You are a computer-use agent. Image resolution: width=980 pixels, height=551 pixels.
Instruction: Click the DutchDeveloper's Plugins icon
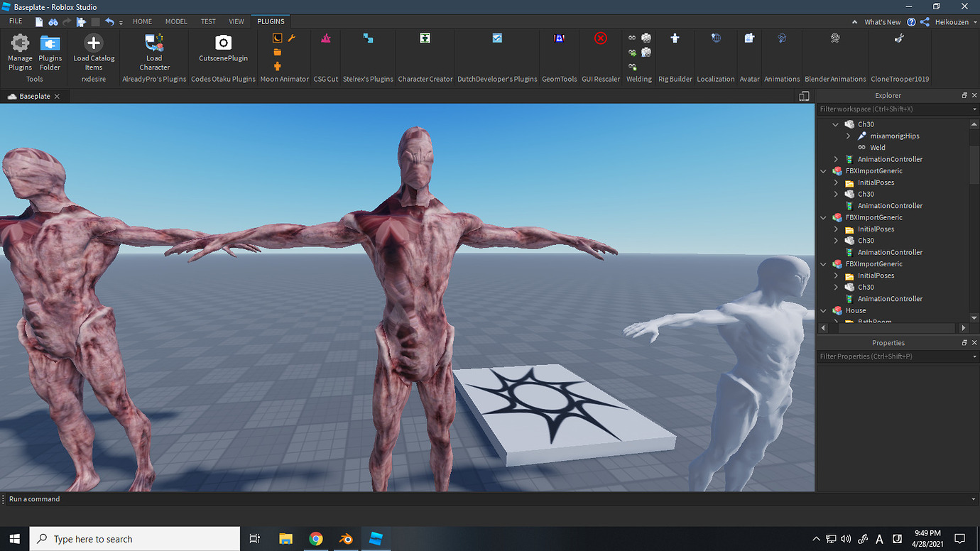[x=497, y=38]
